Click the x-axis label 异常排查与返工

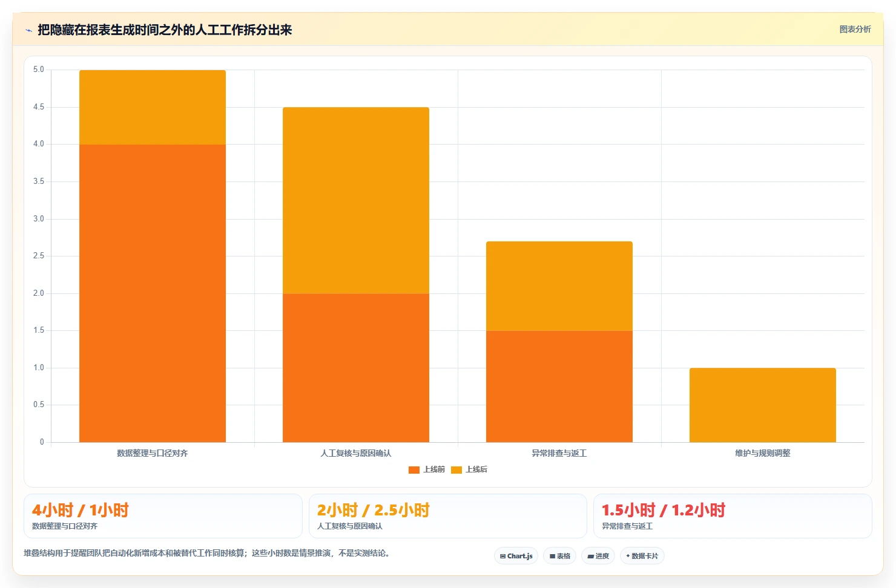click(559, 453)
